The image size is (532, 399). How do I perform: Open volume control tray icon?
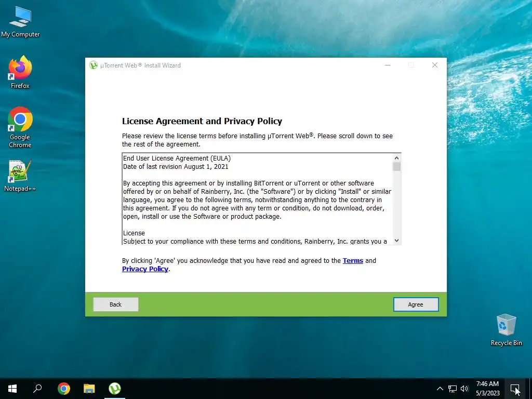click(464, 389)
